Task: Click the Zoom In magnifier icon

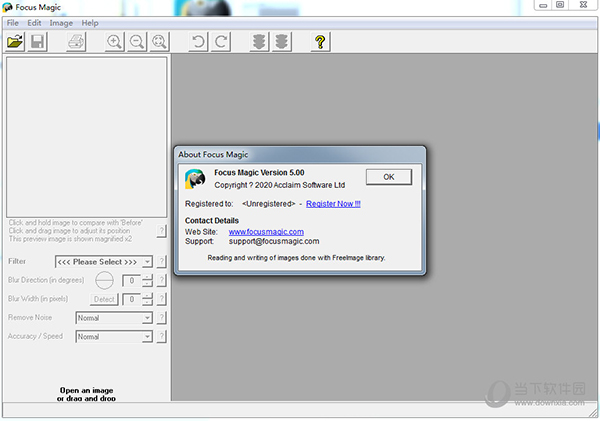Action: click(114, 41)
